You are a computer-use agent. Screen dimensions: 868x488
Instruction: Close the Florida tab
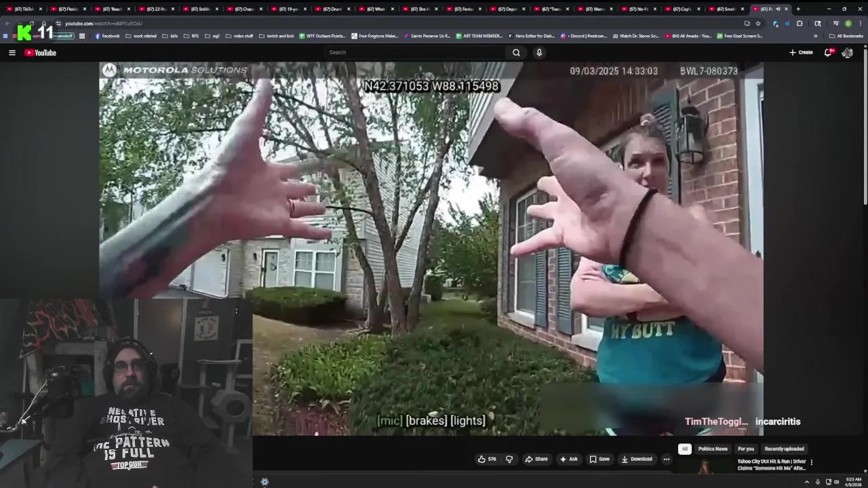point(84,9)
